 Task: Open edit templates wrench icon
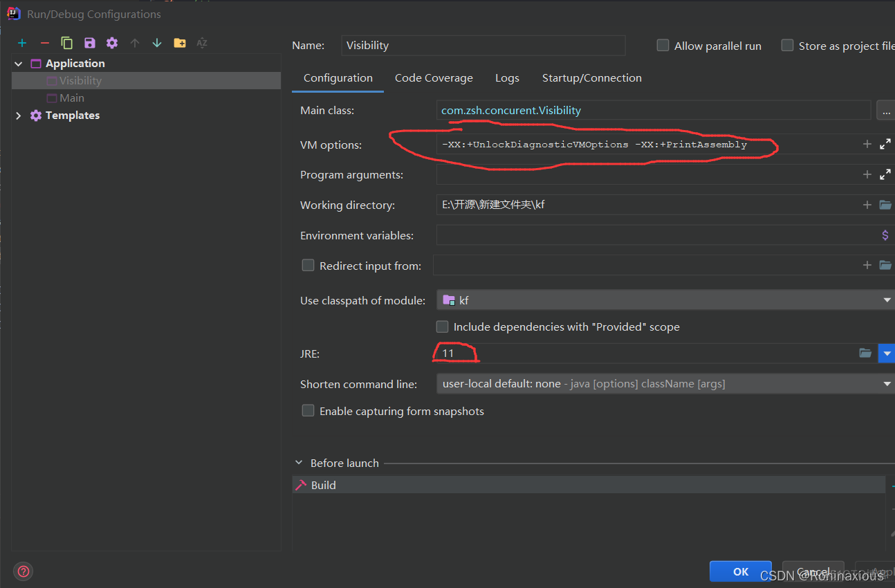[112, 43]
